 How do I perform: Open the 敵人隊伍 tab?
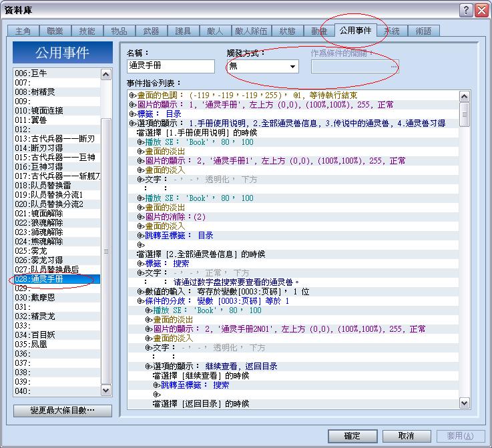click(251, 31)
